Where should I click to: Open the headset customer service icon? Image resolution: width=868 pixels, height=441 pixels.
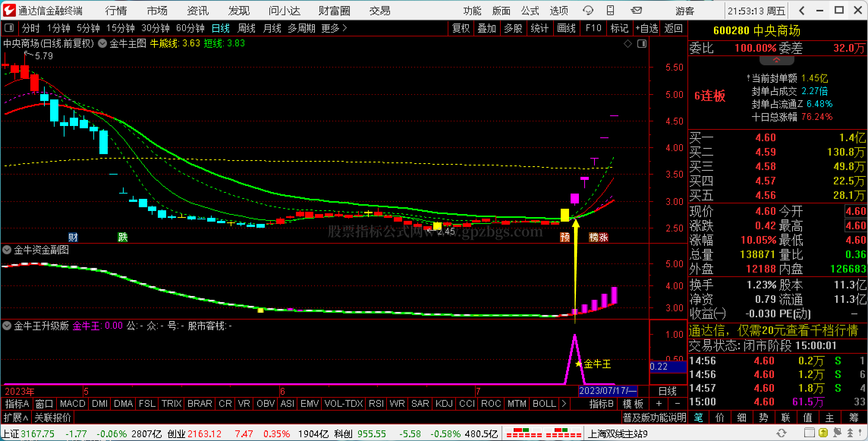(x=588, y=10)
